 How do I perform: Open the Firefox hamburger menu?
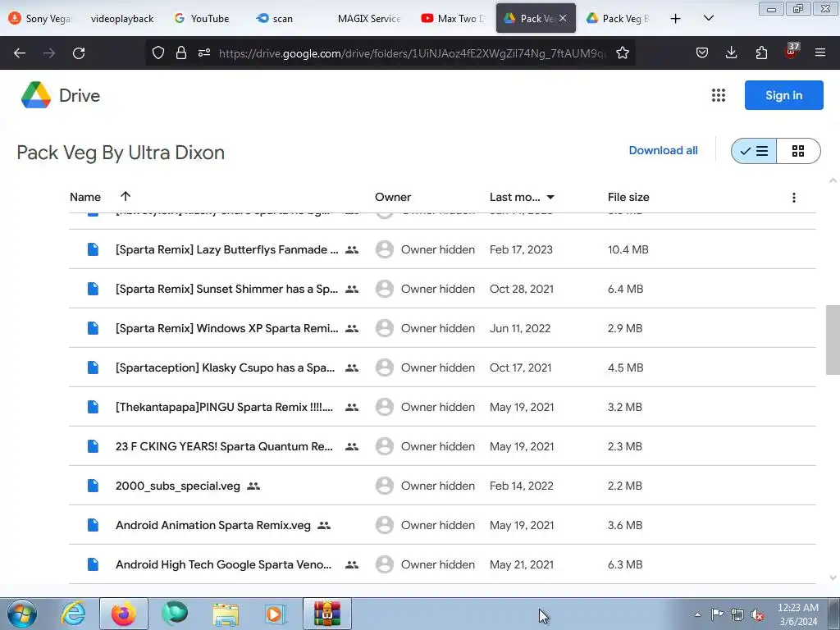point(819,52)
